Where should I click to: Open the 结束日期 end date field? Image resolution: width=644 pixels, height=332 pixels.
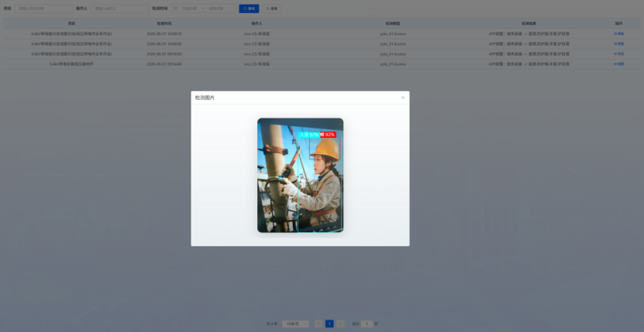pyautogui.click(x=216, y=9)
